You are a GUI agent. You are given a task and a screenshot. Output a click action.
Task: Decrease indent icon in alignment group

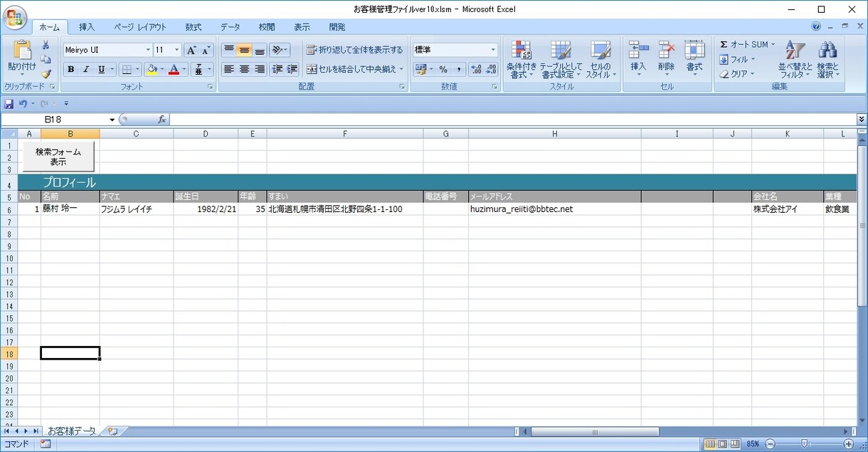[277, 69]
